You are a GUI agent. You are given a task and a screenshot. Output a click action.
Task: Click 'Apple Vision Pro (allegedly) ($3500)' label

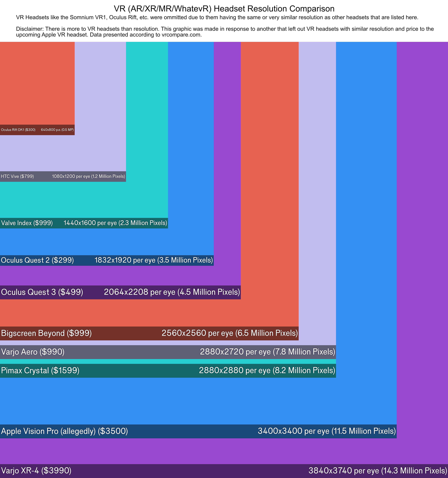(65, 431)
